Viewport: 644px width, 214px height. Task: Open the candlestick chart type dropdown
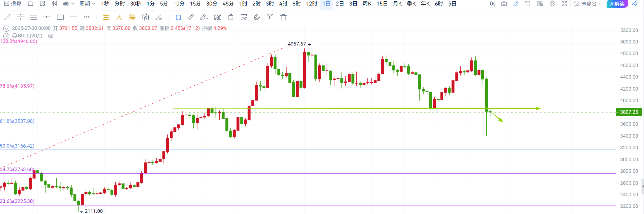click(69, 4)
